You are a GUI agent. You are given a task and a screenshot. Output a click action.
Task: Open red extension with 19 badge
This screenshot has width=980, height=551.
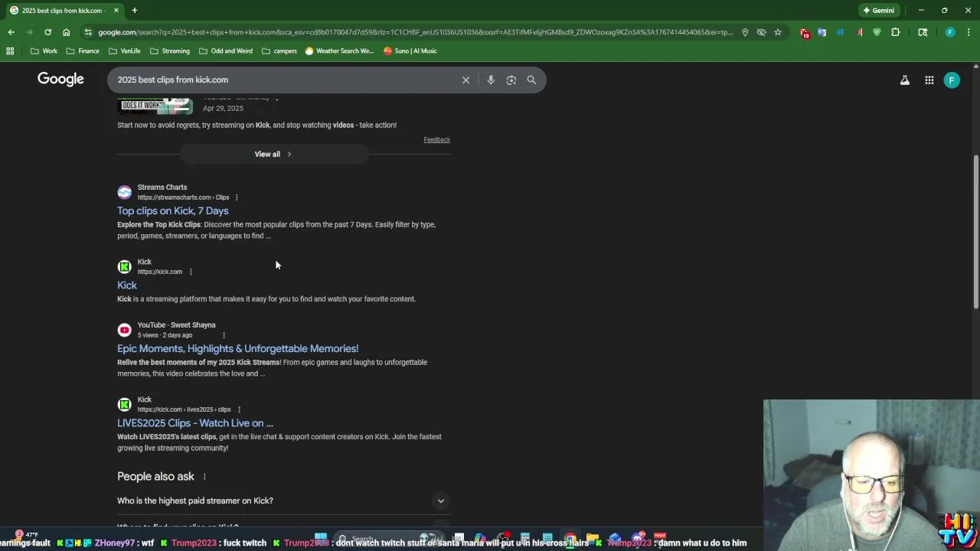coord(804,32)
